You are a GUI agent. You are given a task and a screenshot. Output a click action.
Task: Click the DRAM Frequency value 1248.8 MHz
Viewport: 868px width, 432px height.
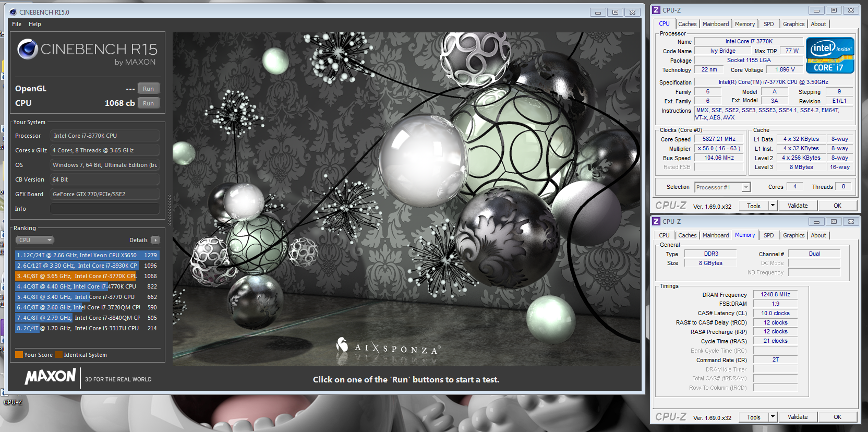point(775,295)
